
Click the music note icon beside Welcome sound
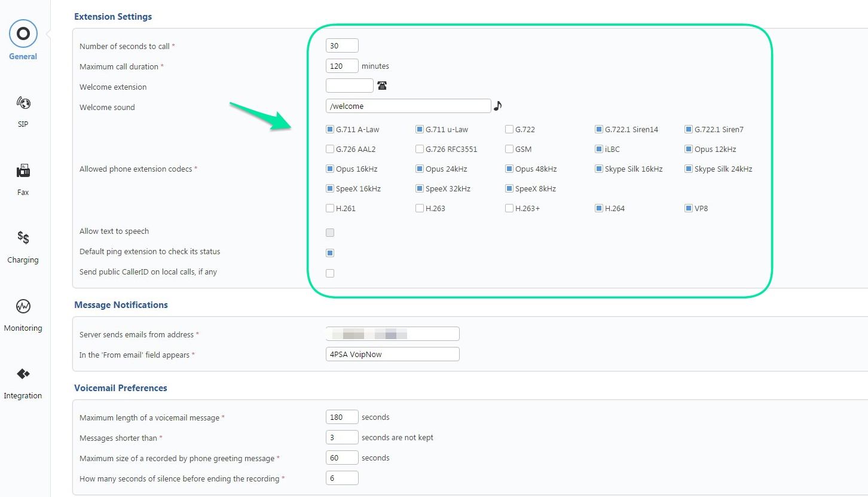pos(497,106)
